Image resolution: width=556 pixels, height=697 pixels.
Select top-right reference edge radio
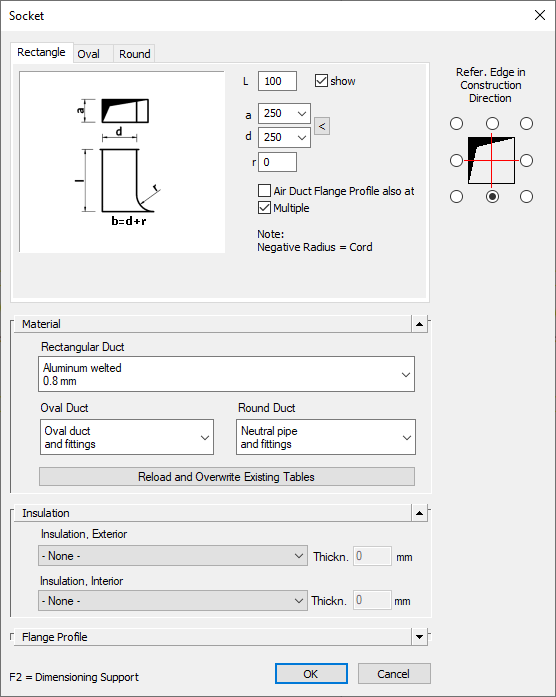[527, 124]
